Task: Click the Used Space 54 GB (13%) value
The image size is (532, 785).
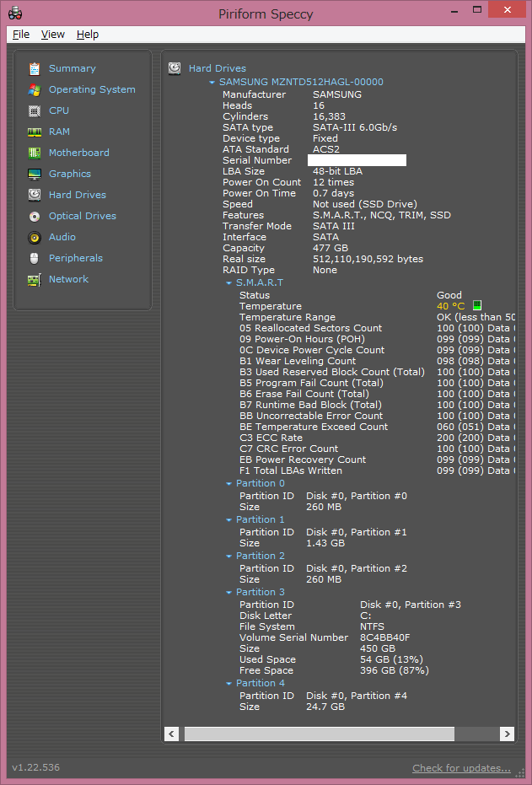Action: 391,660
